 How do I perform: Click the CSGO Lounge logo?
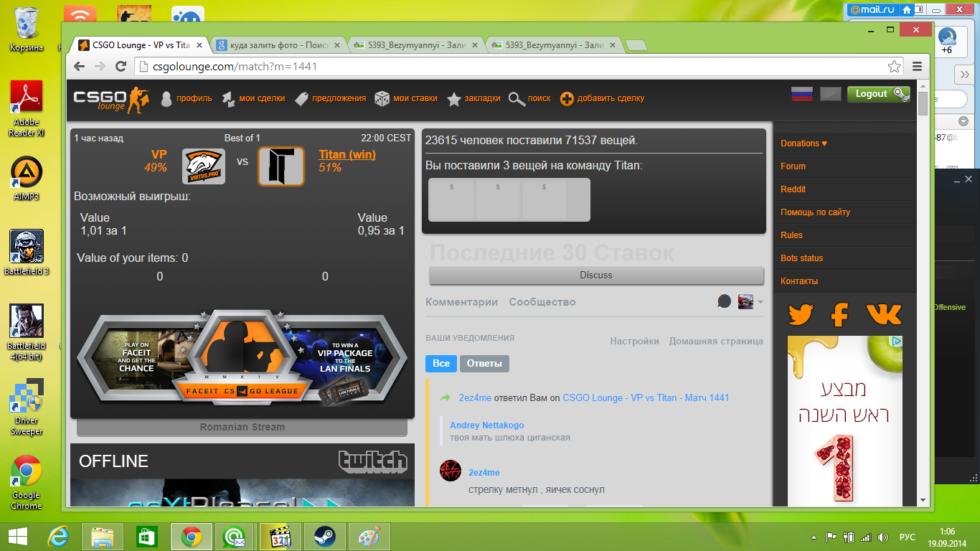tap(111, 99)
